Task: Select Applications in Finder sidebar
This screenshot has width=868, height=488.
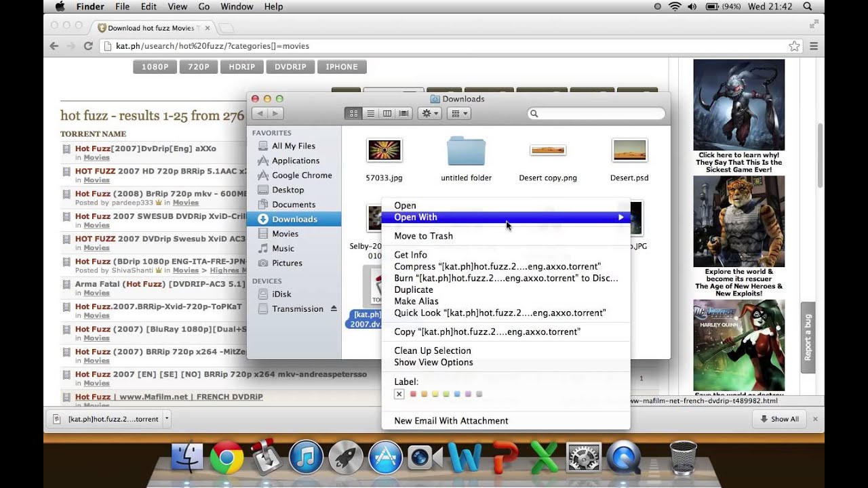Action: click(x=296, y=161)
